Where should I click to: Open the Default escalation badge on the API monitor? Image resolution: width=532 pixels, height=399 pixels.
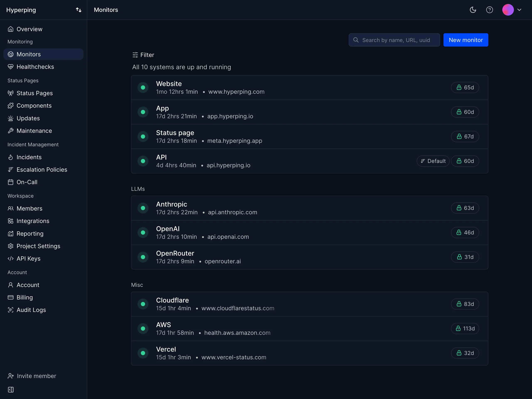(x=433, y=161)
